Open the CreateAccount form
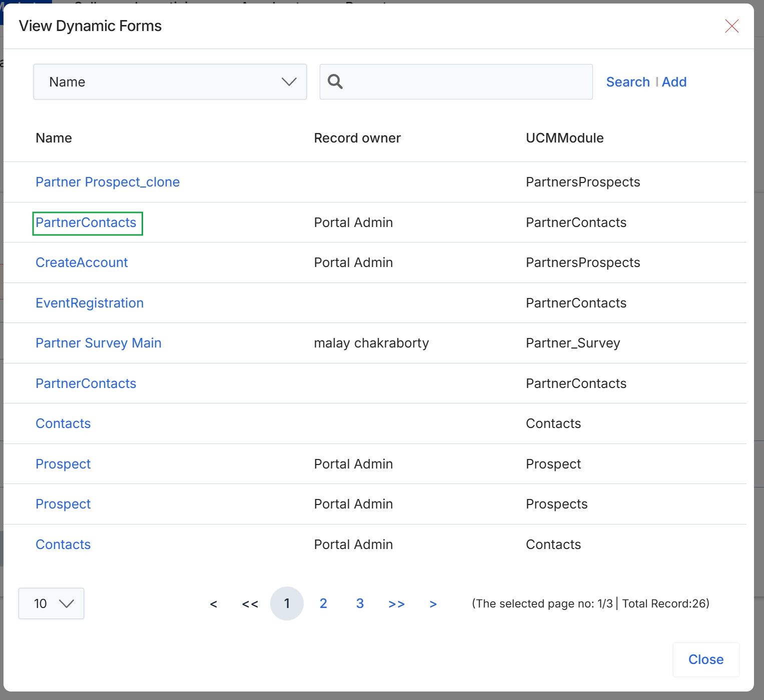Viewport: 764px width, 700px height. (82, 262)
